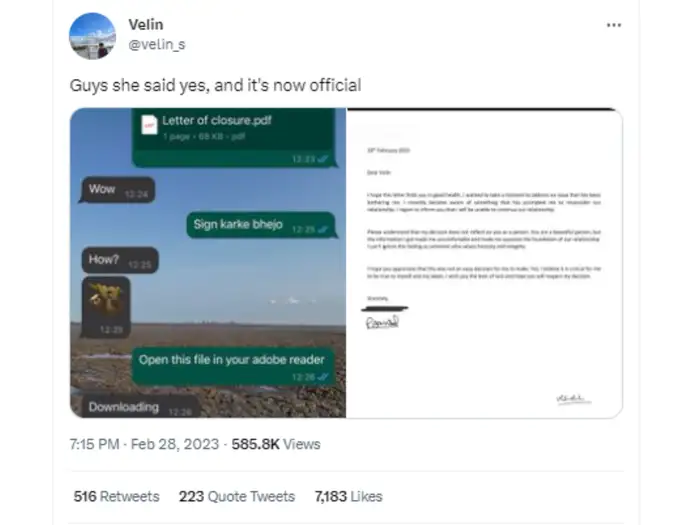Viewport: 700px width, 525px height.
Task: Click the "How?" message bubble
Action: [x=119, y=260]
